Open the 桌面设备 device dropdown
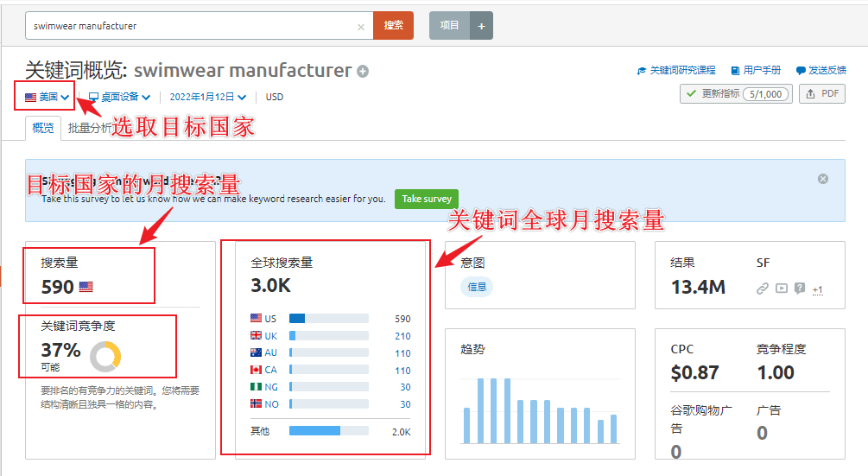 point(120,98)
